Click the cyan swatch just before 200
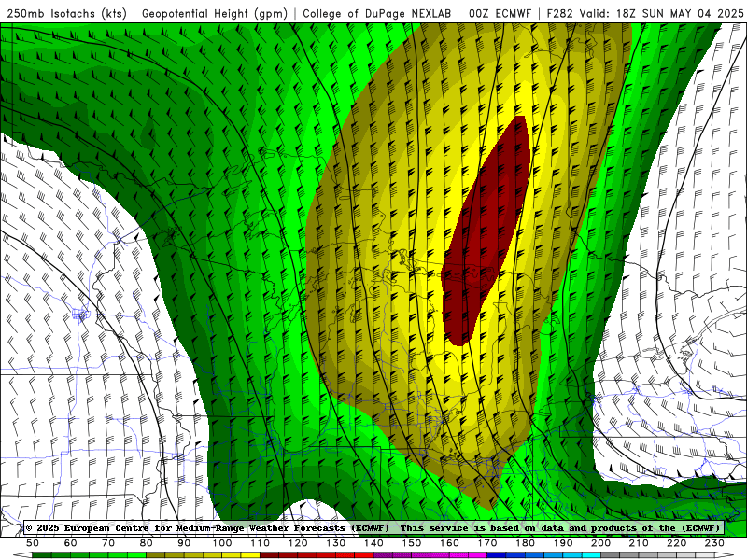The height and width of the screenshot is (560, 747). click(591, 555)
